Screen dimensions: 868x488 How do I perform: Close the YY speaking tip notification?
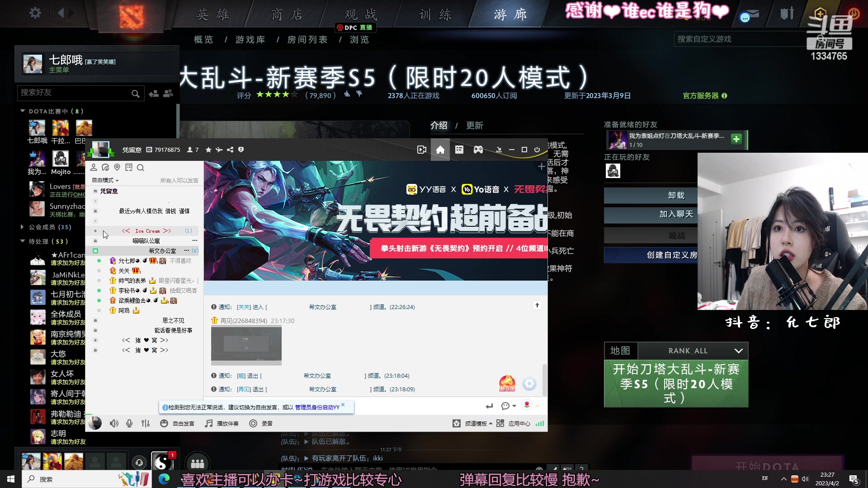(343, 404)
